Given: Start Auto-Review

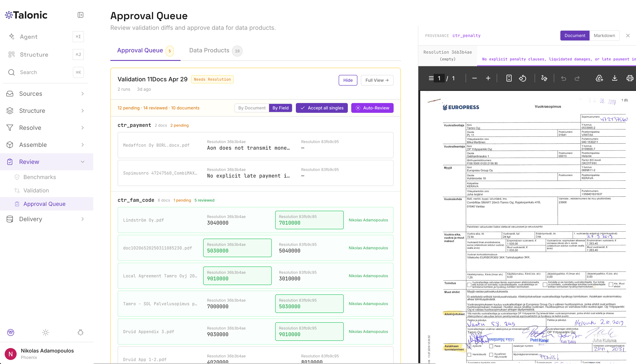Looking at the screenshot, I should (x=372, y=108).
